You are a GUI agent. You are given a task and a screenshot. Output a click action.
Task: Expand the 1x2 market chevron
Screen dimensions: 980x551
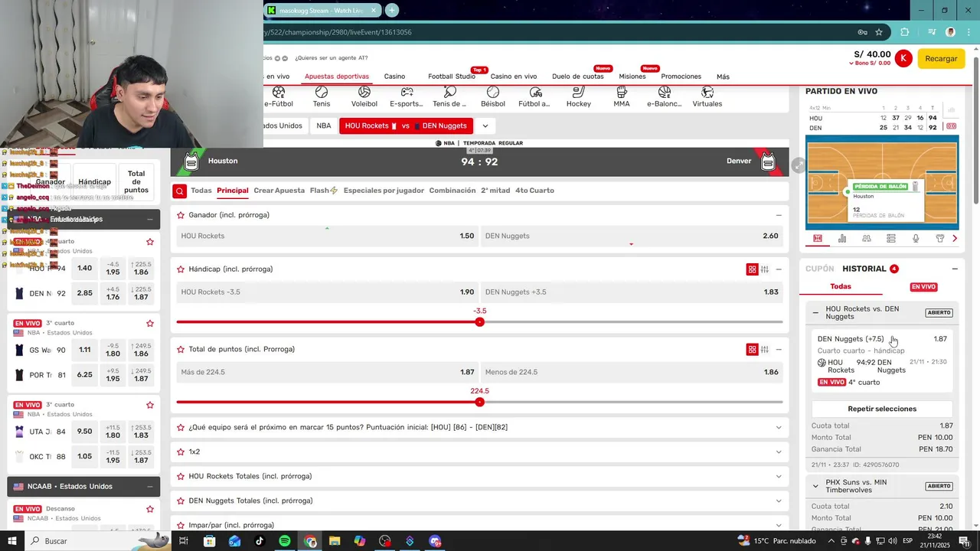[779, 452]
